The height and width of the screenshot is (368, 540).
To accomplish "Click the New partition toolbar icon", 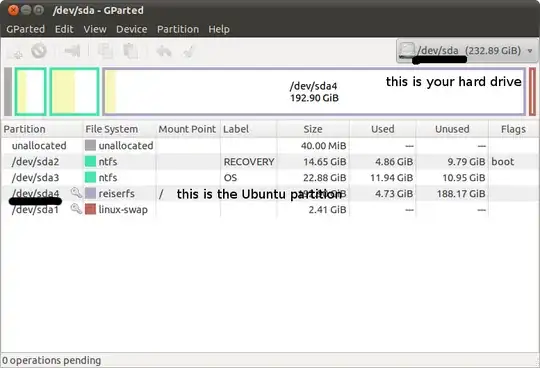I will 15,52.
